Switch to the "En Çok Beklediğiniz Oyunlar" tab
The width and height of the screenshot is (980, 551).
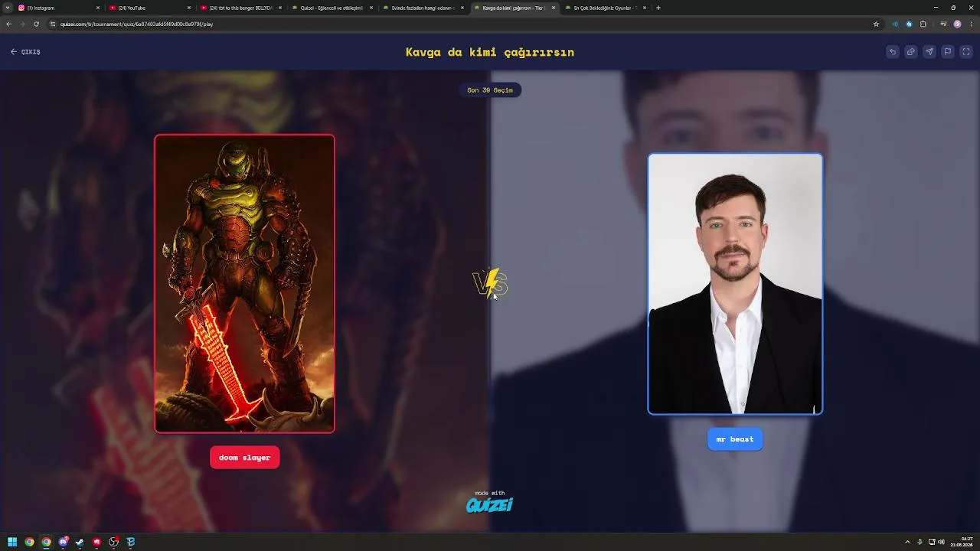tap(606, 8)
